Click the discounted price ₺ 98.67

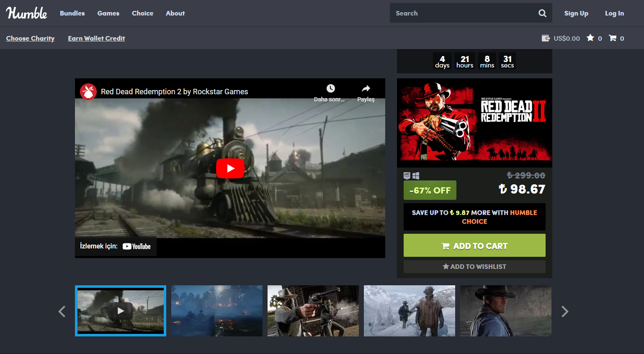tap(522, 189)
